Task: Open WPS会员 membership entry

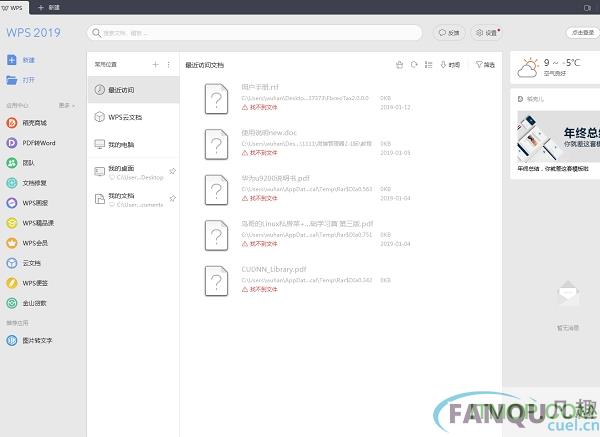Action: [27, 243]
